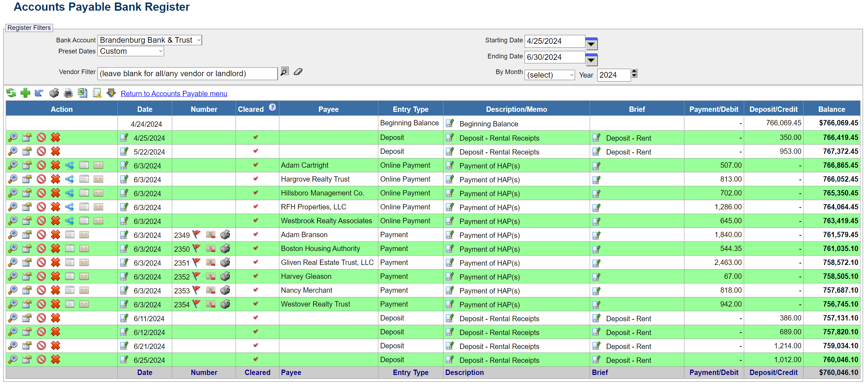Toggle cleared checkmark for Nancy Merchant payment
The height and width of the screenshot is (386, 868).
[x=256, y=290]
